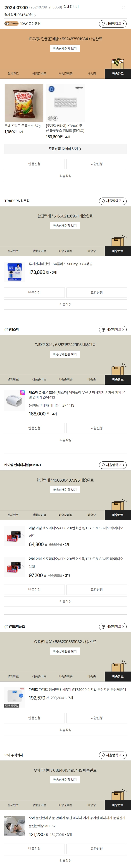
Task: Open 꼬깔콘 군옥수수 product thumbnail
Action: (24, 103)
